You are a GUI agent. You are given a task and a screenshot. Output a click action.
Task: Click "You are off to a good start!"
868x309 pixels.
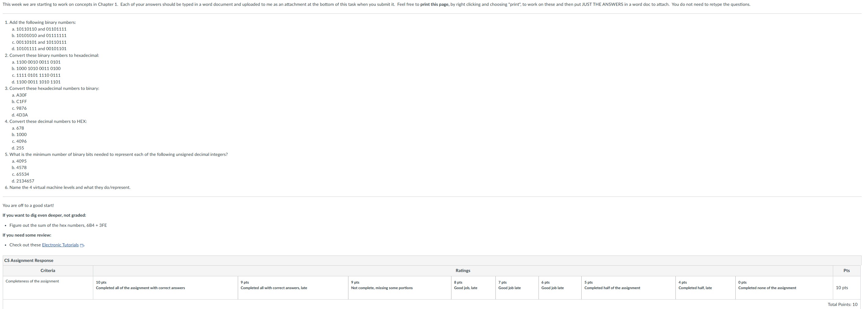tap(28, 206)
